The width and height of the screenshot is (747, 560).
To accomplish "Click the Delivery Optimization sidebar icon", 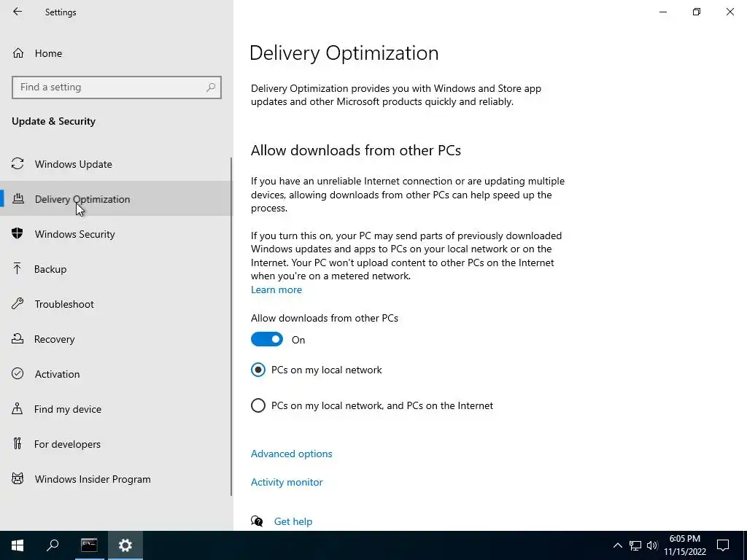I will coord(18,198).
